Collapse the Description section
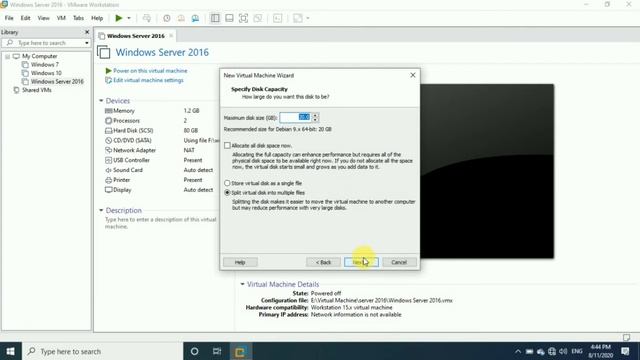 [101, 210]
